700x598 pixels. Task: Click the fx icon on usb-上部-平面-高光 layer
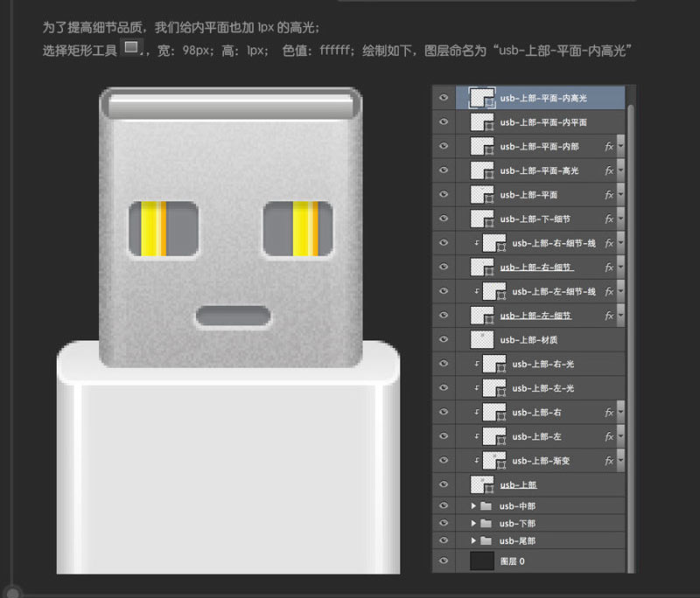click(608, 170)
